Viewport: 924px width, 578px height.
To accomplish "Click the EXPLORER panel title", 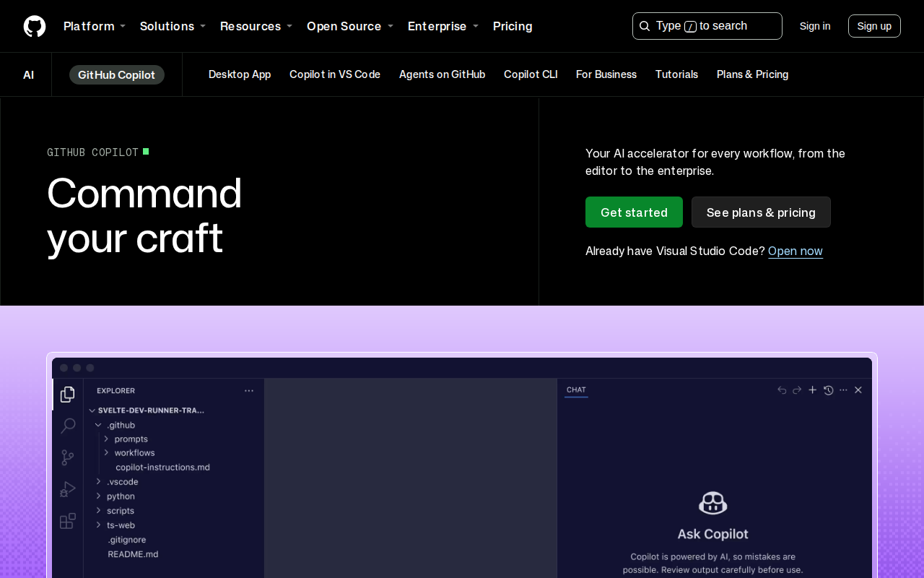I will 116,391.
